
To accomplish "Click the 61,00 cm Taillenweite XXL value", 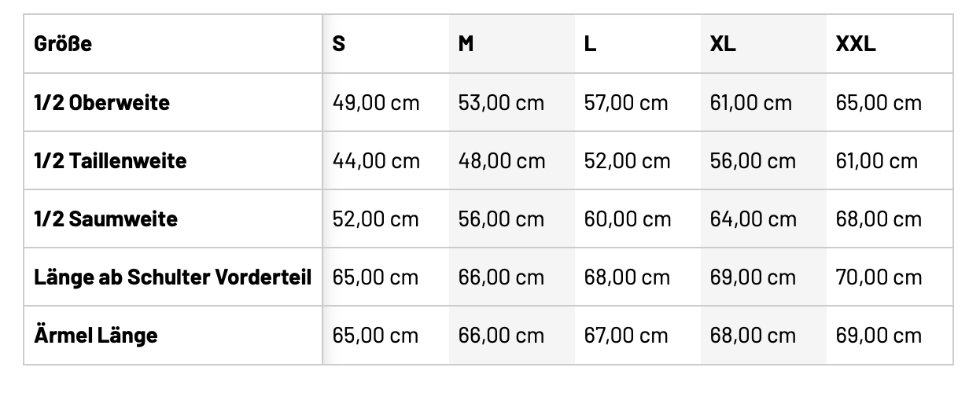I will [x=877, y=161].
